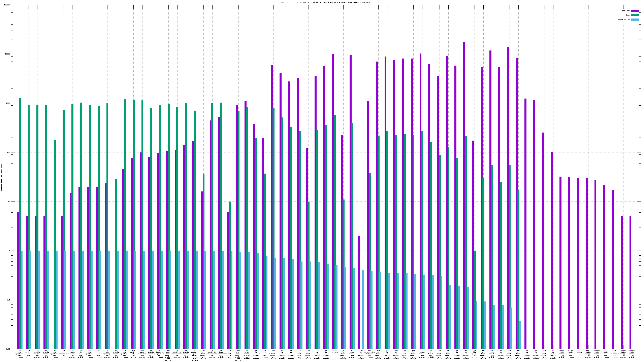Screen dimensions: 644x362
Task: Click the first zen.spamhaus.org x-axis label
Action: coord(20,354)
